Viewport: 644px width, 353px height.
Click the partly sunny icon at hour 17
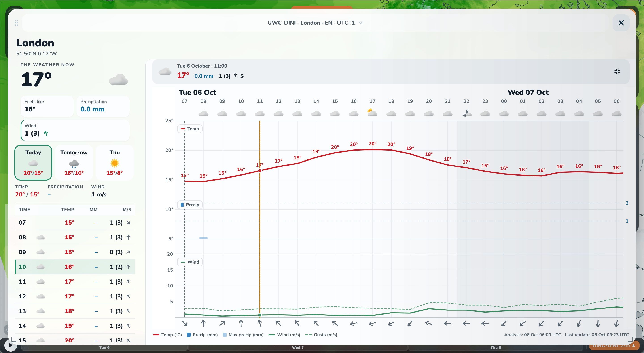(x=372, y=112)
